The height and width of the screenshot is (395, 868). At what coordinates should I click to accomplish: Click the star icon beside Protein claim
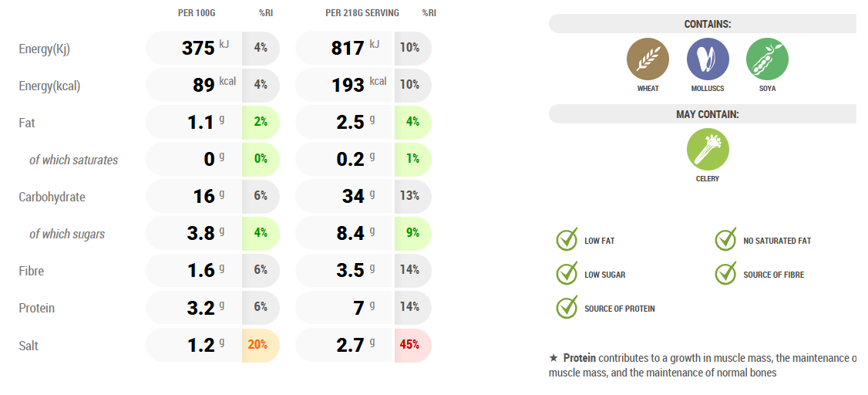point(553,358)
